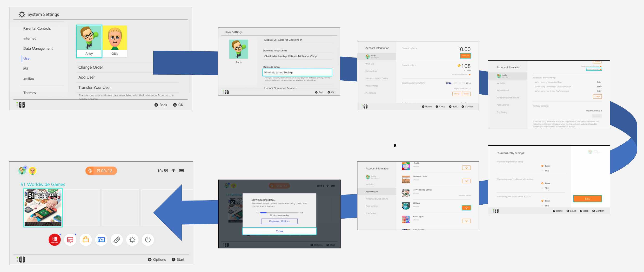Click Delete under credit card information
This screenshot has height=272, width=644.
[466, 94]
